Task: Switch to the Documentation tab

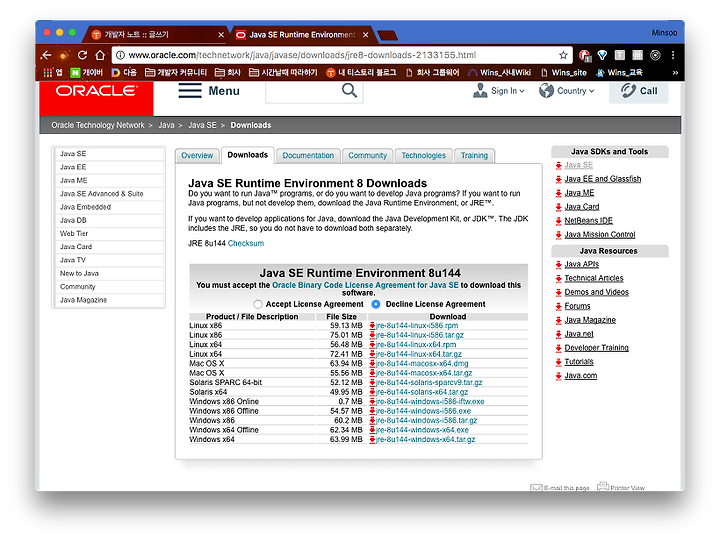Action: 308,156
